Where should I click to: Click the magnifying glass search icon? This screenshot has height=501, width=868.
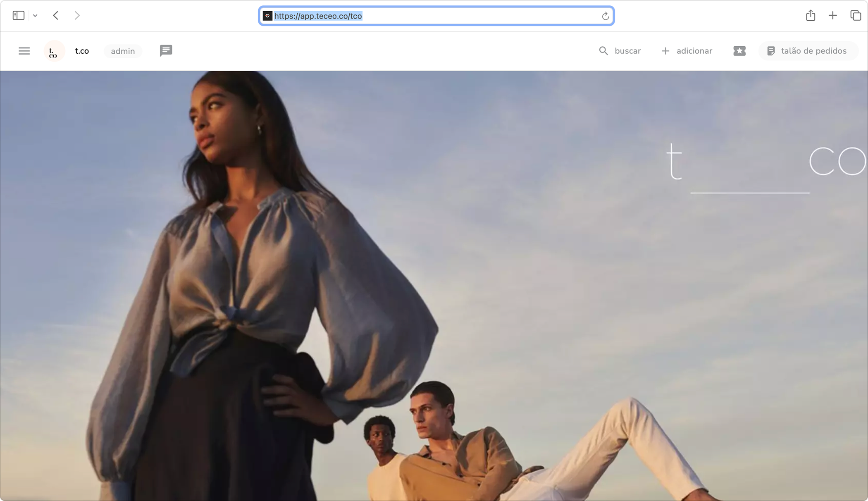(603, 51)
